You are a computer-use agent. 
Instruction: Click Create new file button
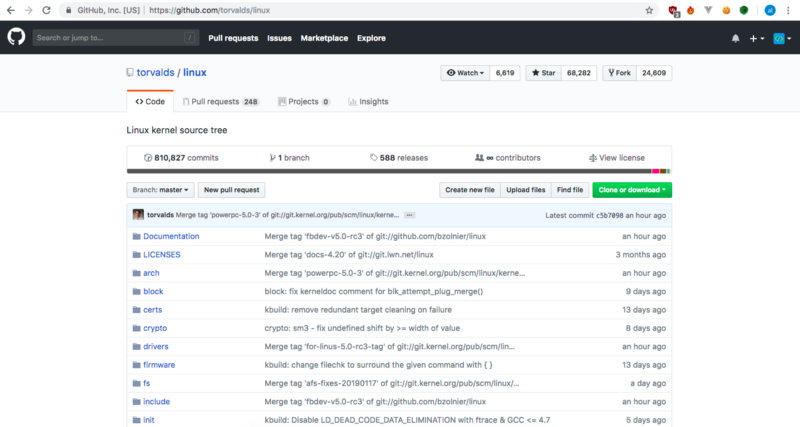(470, 190)
